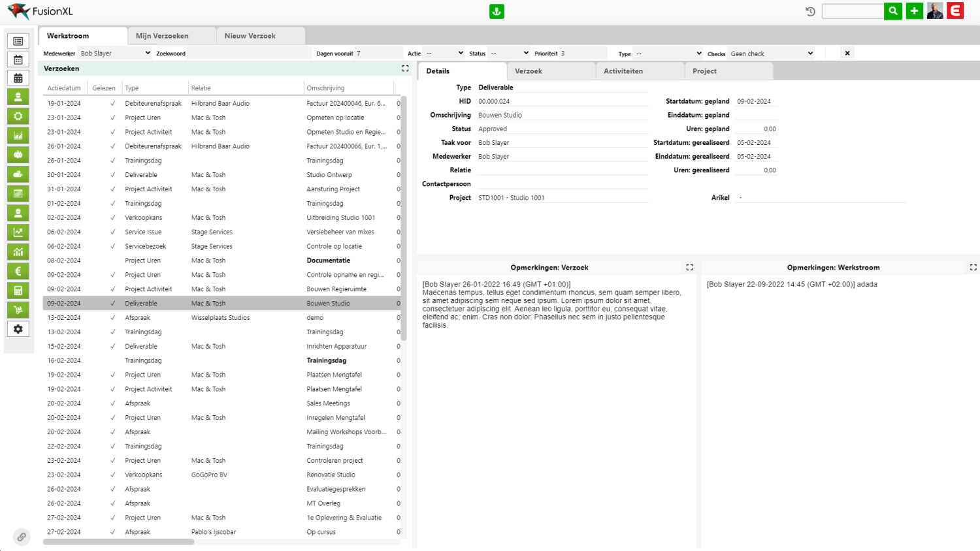Open the Activiteiten detail tab
980x551 pixels.
(623, 71)
